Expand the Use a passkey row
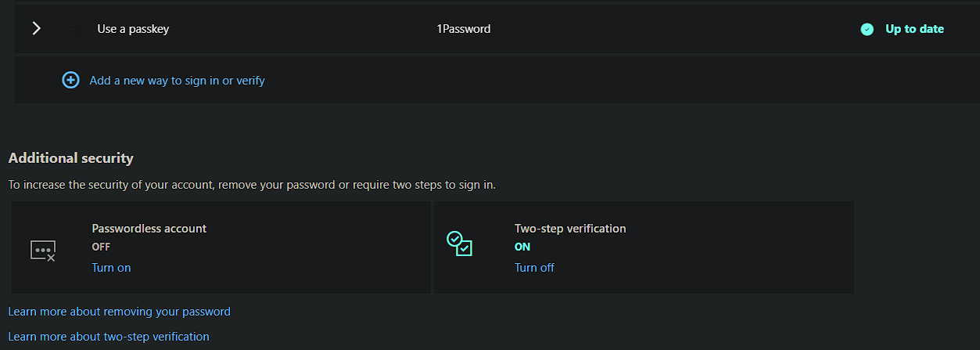 (x=36, y=29)
